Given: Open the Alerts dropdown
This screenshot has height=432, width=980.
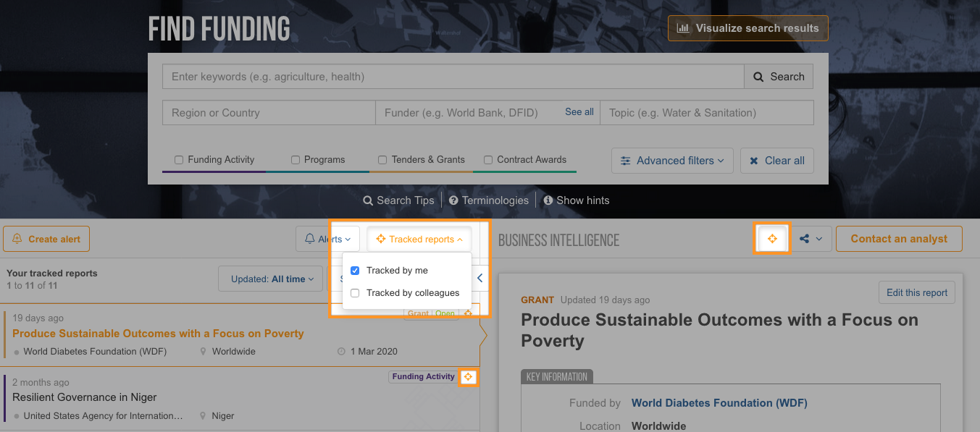Looking at the screenshot, I should (327, 239).
